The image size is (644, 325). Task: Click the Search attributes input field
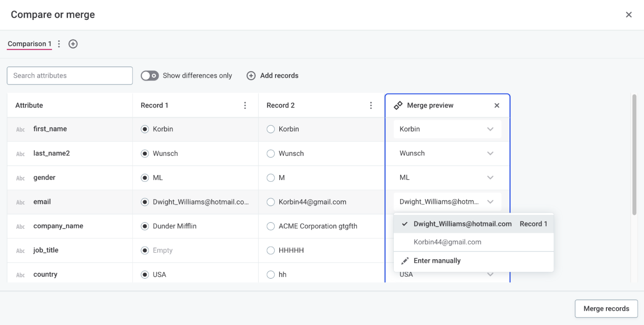(x=69, y=75)
